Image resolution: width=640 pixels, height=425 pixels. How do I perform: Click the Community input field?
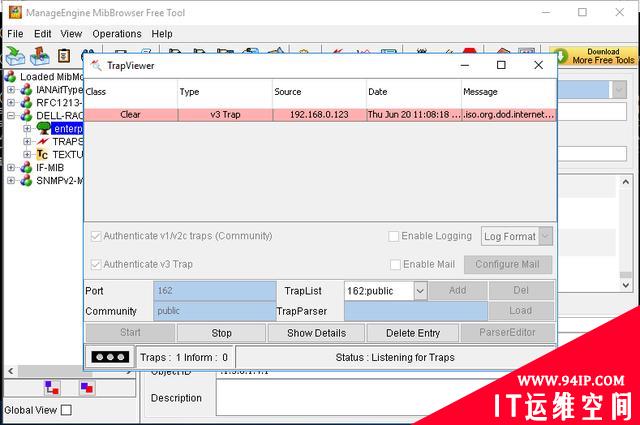point(215,311)
